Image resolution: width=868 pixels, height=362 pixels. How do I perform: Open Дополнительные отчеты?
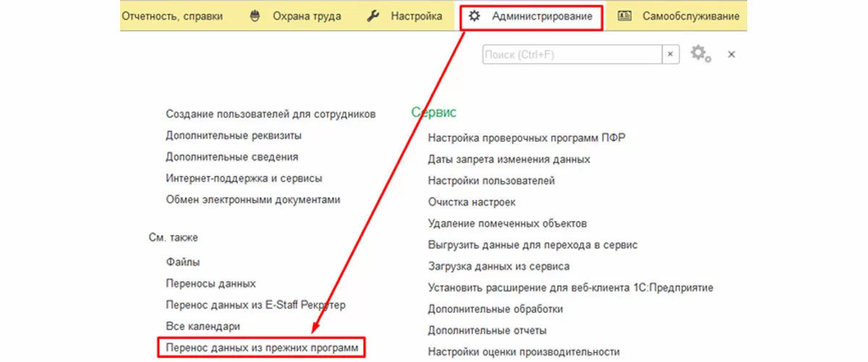(488, 331)
